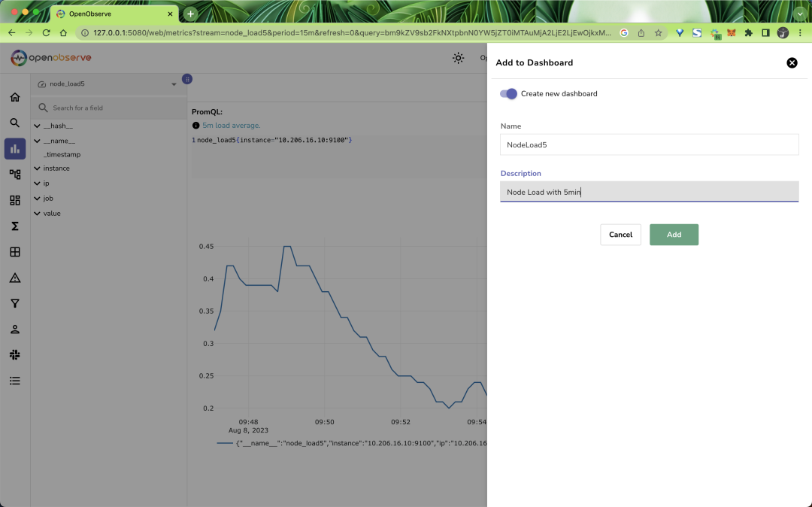The height and width of the screenshot is (507, 812).
Task: Open a new browser tab
Action: pyautogui.click(x=191, y=14)
